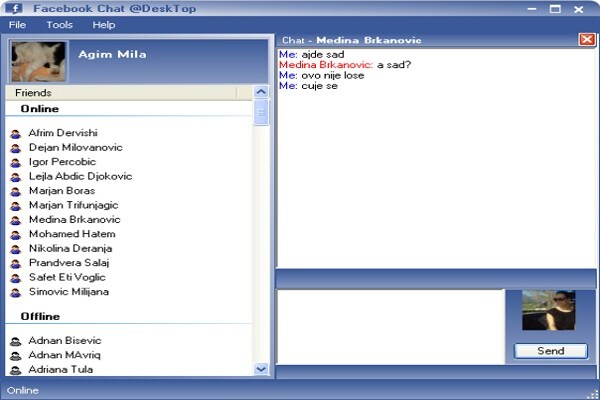Click the Offline group heading
Image resolution: width=600 pixels, height=400 pixels.
(x=40, y=317)
